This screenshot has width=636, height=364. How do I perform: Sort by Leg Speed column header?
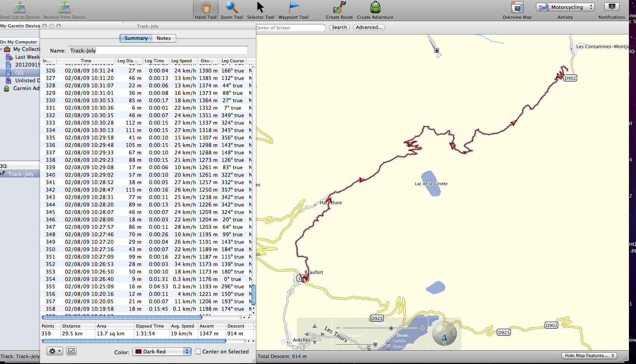(183, 61)
